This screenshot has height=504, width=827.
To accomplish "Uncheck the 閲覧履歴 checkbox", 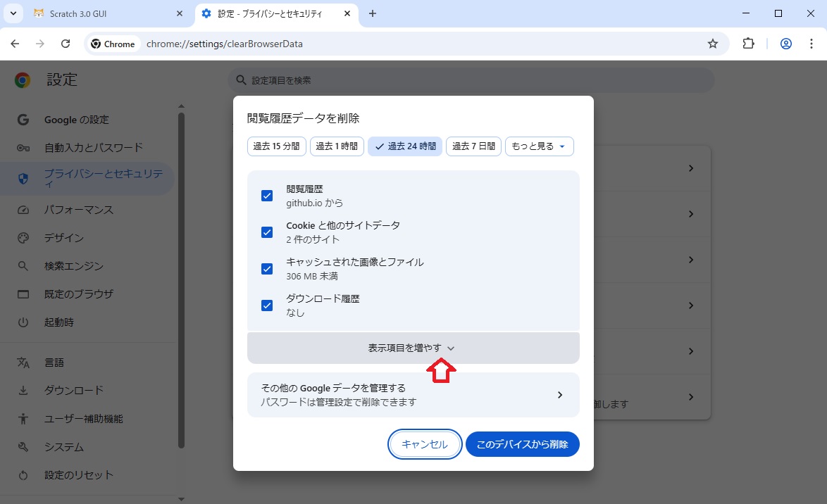I will coord(267,196).
